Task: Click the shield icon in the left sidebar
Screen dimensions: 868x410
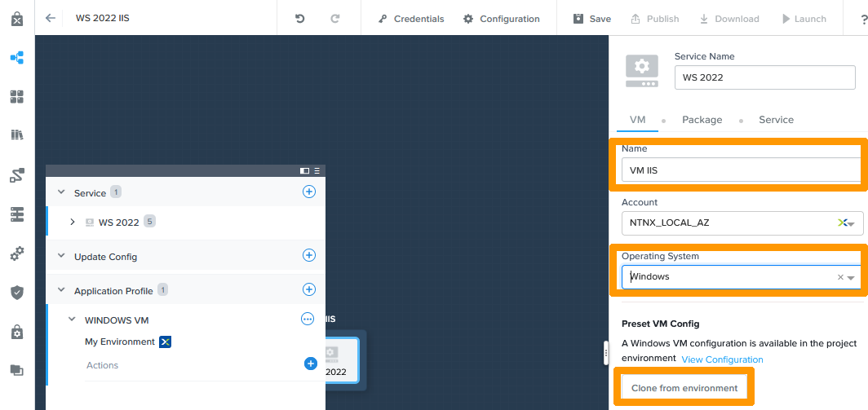Action: point(16,292)
